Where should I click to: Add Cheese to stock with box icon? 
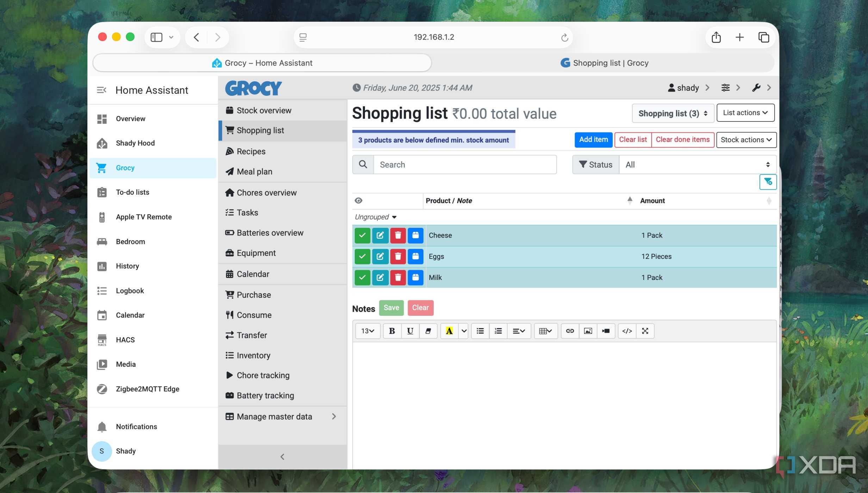point(415,235)
